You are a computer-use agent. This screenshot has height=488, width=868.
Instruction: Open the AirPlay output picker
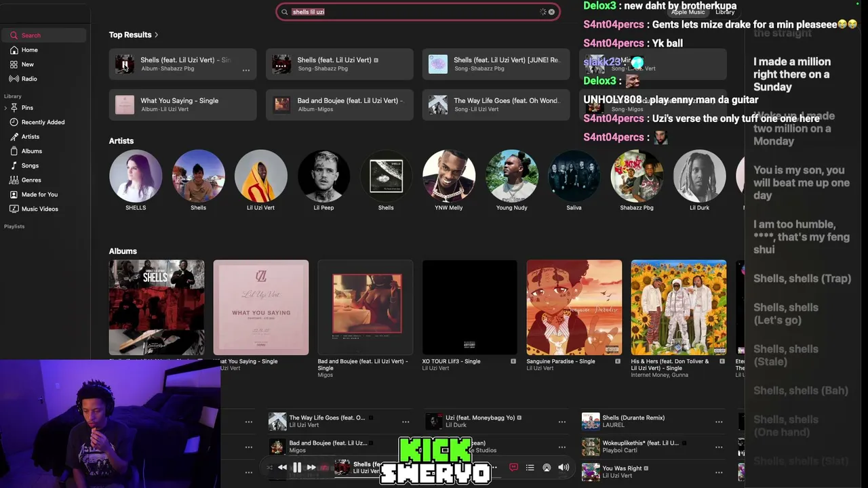pos(547,467)
